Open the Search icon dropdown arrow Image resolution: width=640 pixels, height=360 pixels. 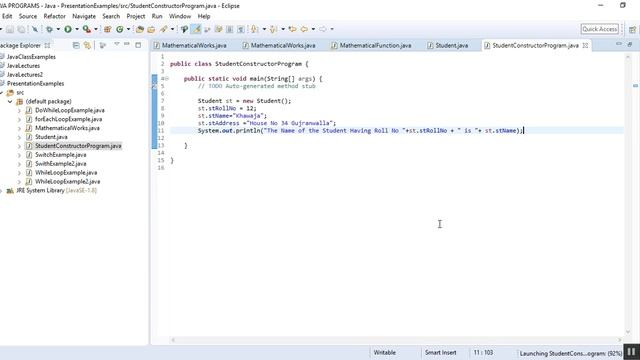click(172, 29)
